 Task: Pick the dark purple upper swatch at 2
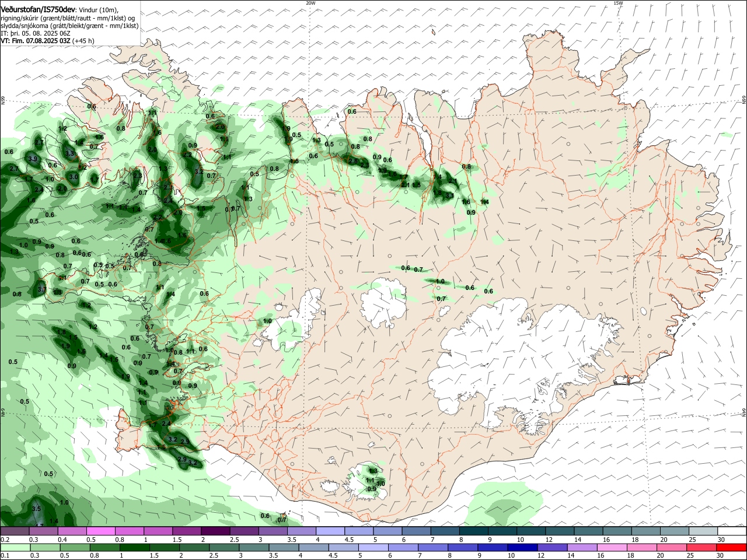(215, 531)
